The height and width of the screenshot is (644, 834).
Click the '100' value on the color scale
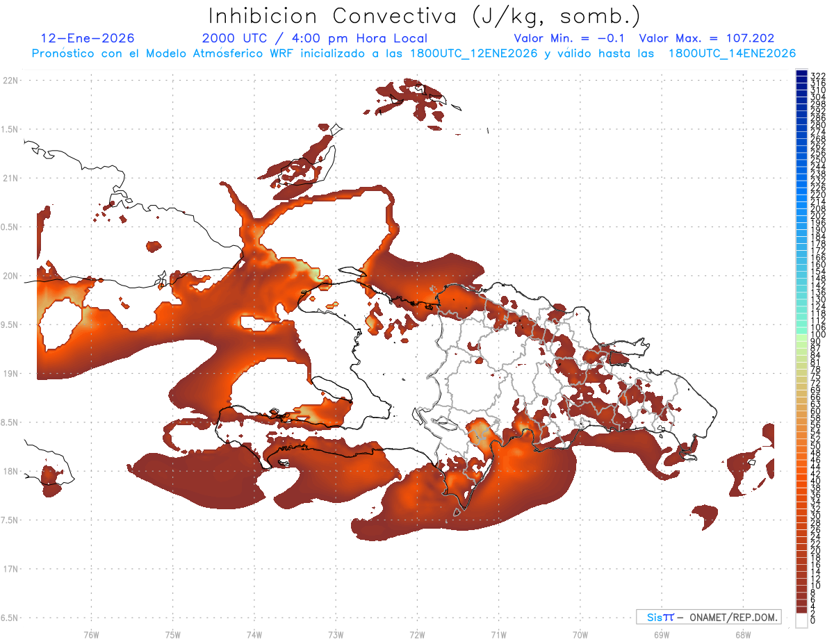[817, 335]
